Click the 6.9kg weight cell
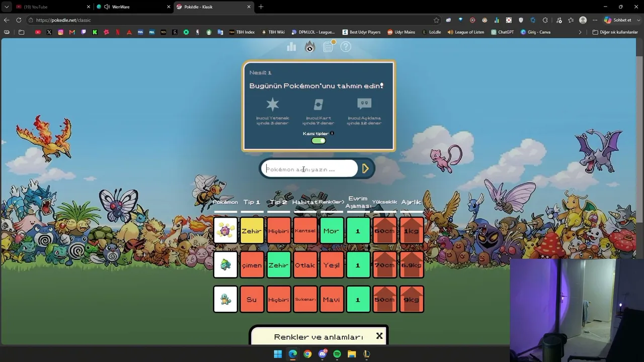The image size is (644, 362). tap(411, 265)
